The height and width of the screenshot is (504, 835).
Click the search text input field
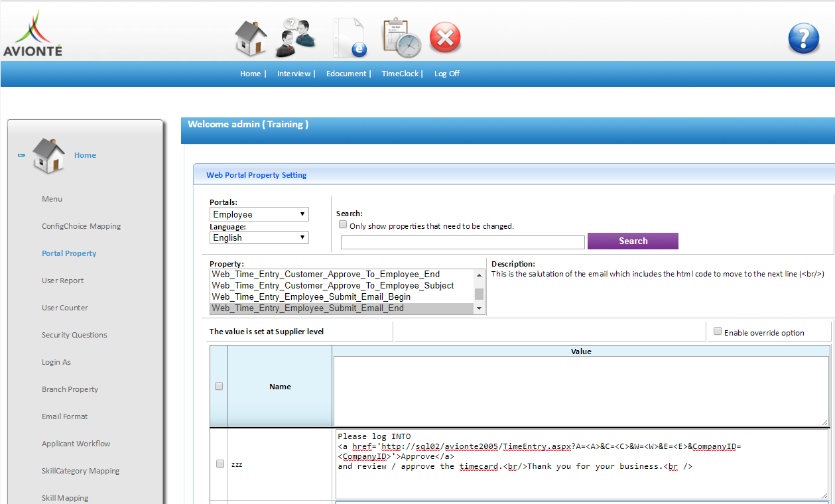(x=463, y=242)
